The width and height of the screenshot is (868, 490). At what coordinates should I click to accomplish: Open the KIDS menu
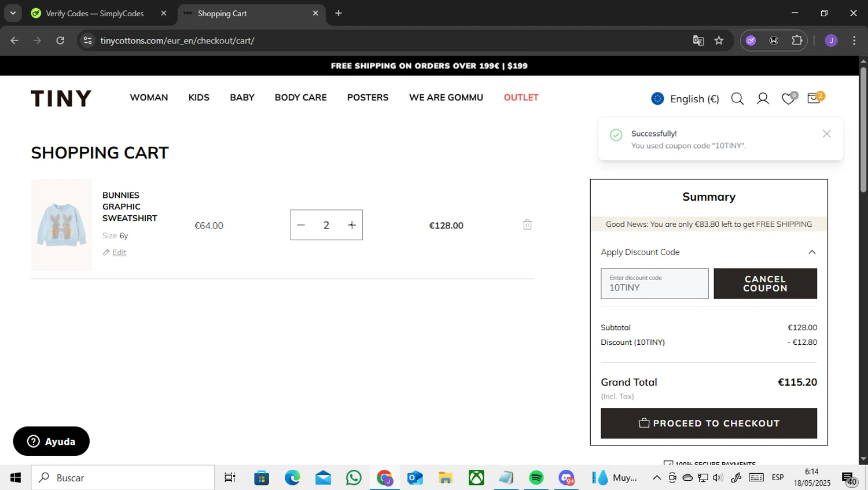click(x=199, y=98)
